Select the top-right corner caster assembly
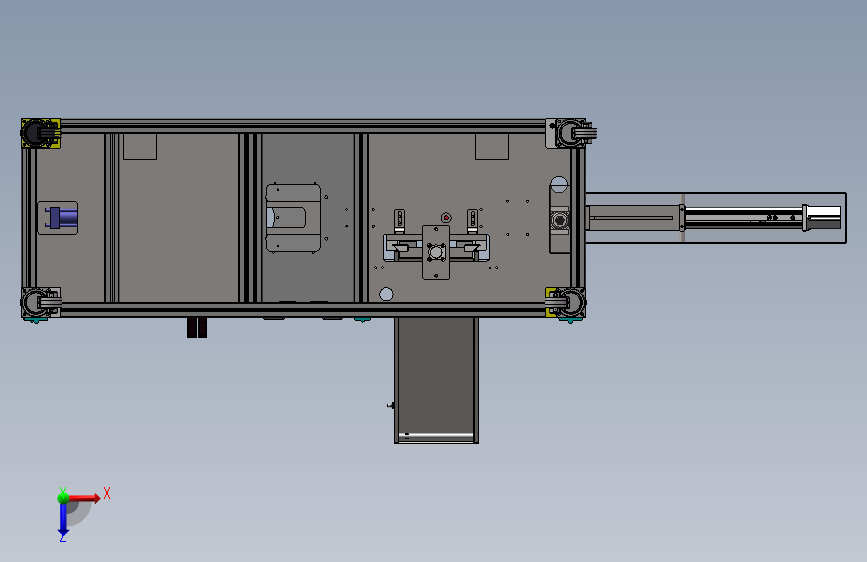 [x=571, y=133]
